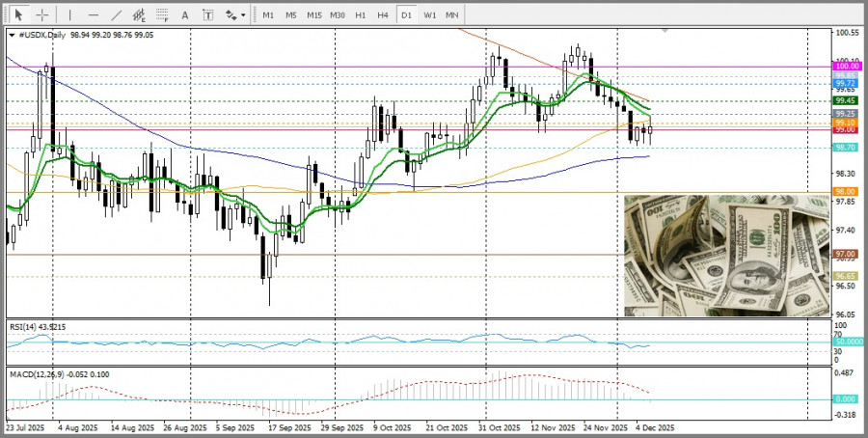Click the 99.25 gray price label
This screenshot has height=438, width=868.
847,114
